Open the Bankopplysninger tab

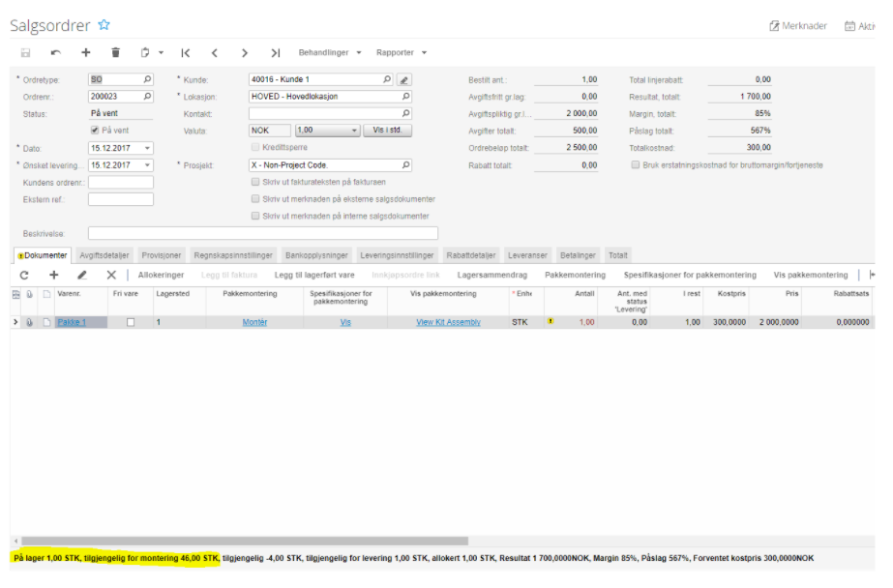pos(316,255)
